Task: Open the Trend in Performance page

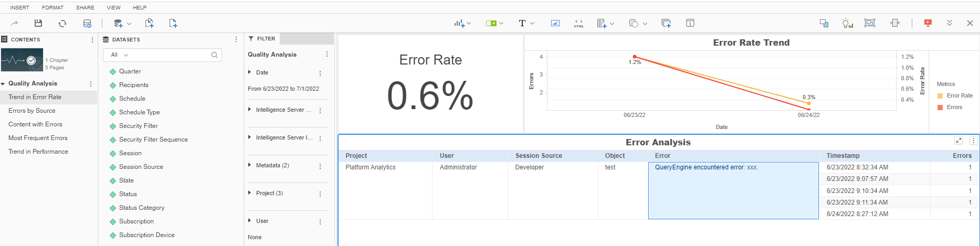Action: pos(38,152)
